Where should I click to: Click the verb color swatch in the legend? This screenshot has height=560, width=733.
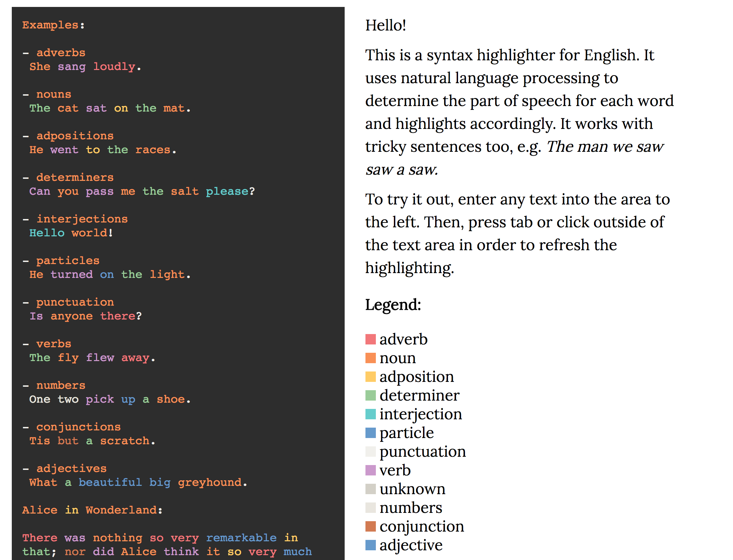(x=370, y=470)
